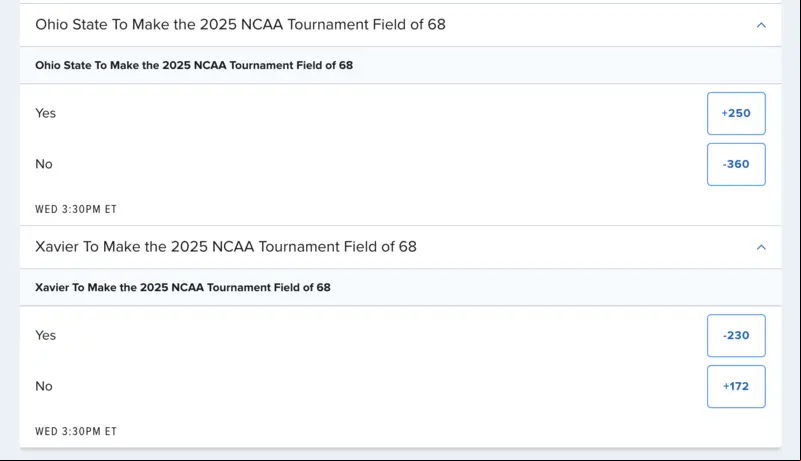Collapse the Xavier tournament market chevron
This screenshot has height=461, width=801.
[x=761, y=247]
